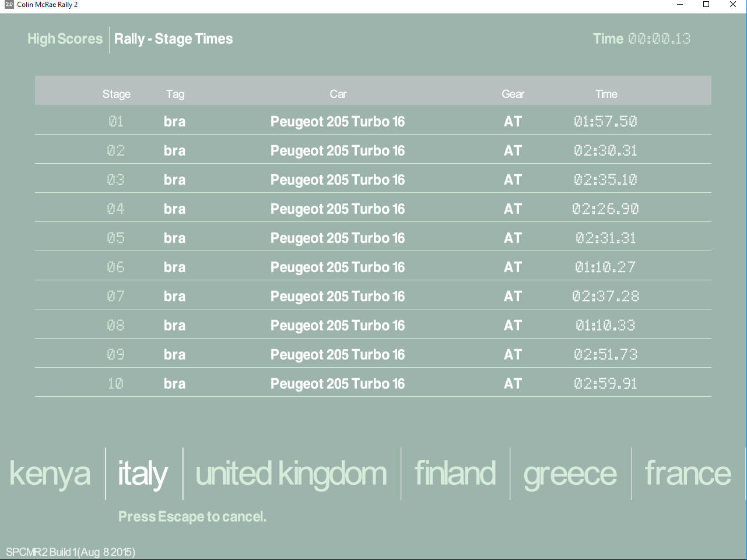Select the kenya country tab

50,474
